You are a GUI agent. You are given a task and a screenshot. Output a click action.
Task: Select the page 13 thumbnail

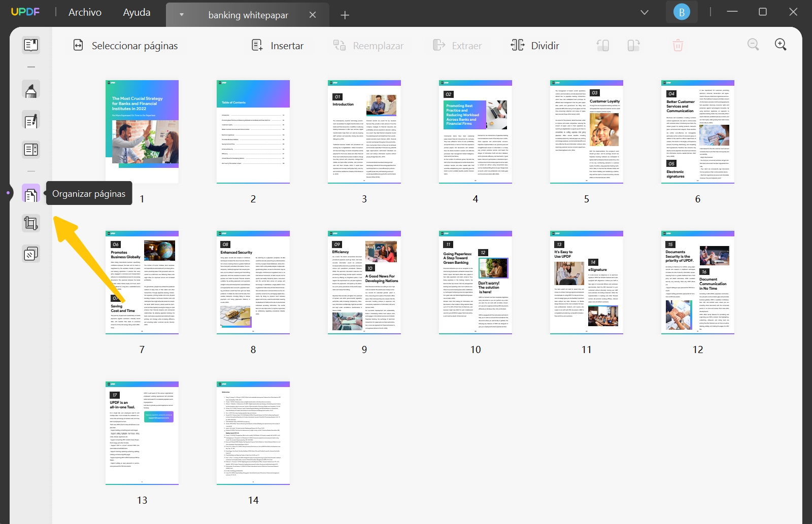point(142,433)
